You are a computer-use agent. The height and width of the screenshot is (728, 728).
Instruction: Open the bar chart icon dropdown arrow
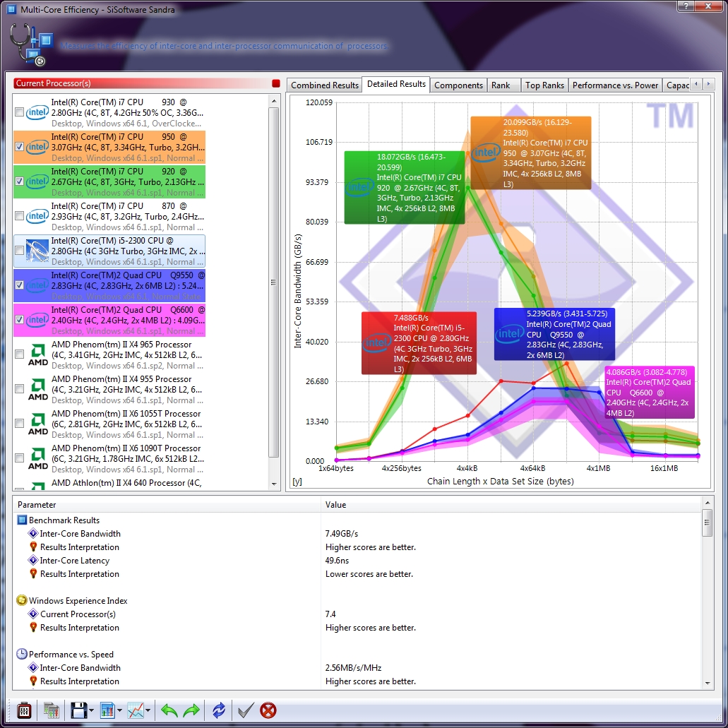pos(119,710)
